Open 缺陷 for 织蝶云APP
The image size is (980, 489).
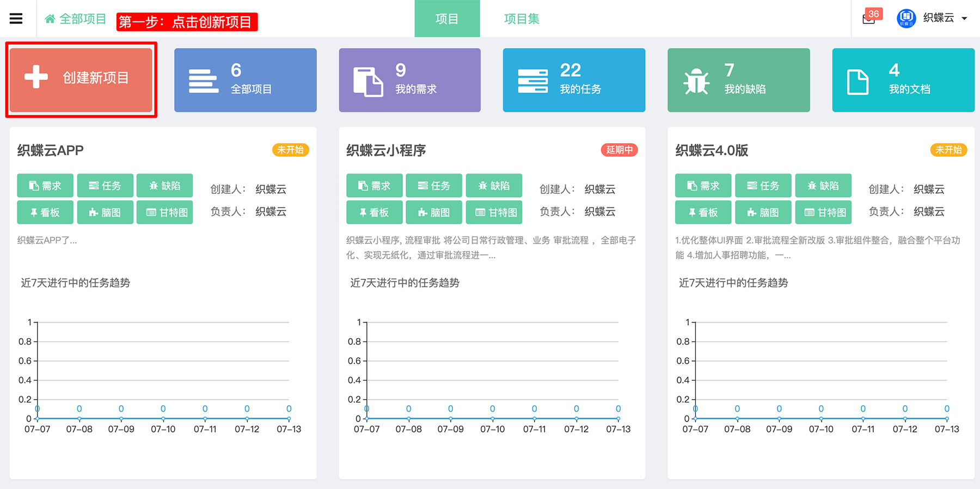[x=165, y=186]
